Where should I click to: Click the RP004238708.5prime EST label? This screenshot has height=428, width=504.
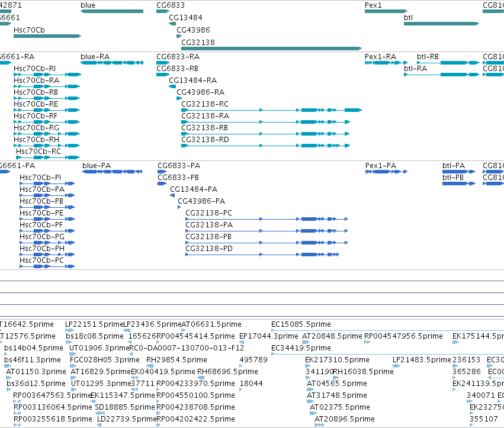(195, 407)
